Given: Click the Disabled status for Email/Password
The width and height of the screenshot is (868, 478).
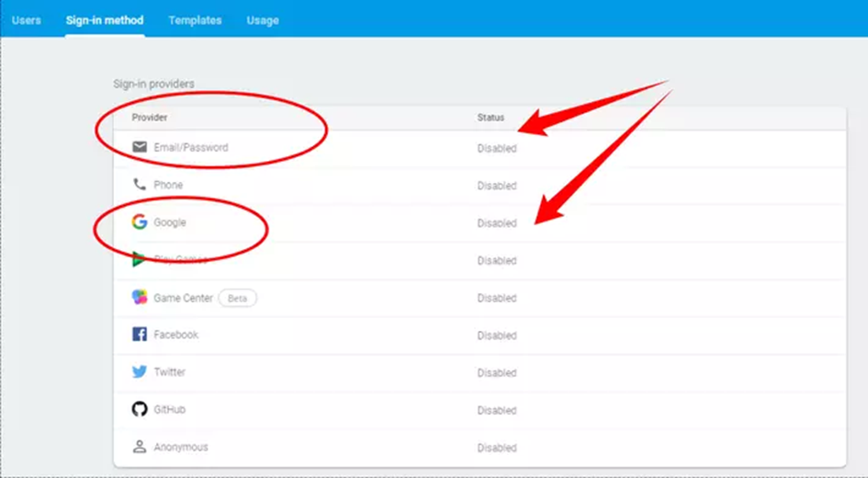Looking at the screenshot, I should pyautogui.click(x=497, y=148).
